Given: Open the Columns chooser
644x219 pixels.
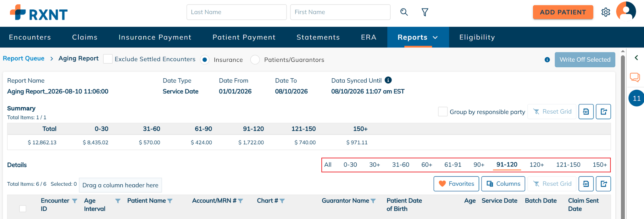Looking at the screenshot, I should tap(503, 184).
